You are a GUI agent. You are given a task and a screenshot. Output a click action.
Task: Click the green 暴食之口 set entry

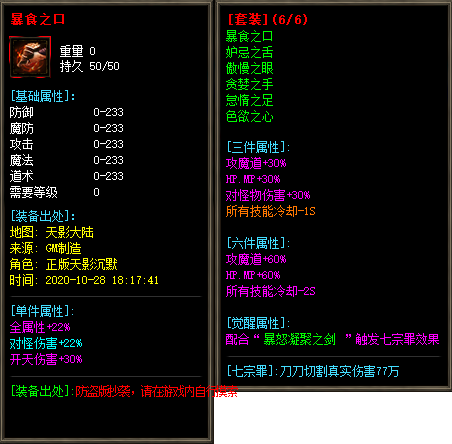click(249, 36)
